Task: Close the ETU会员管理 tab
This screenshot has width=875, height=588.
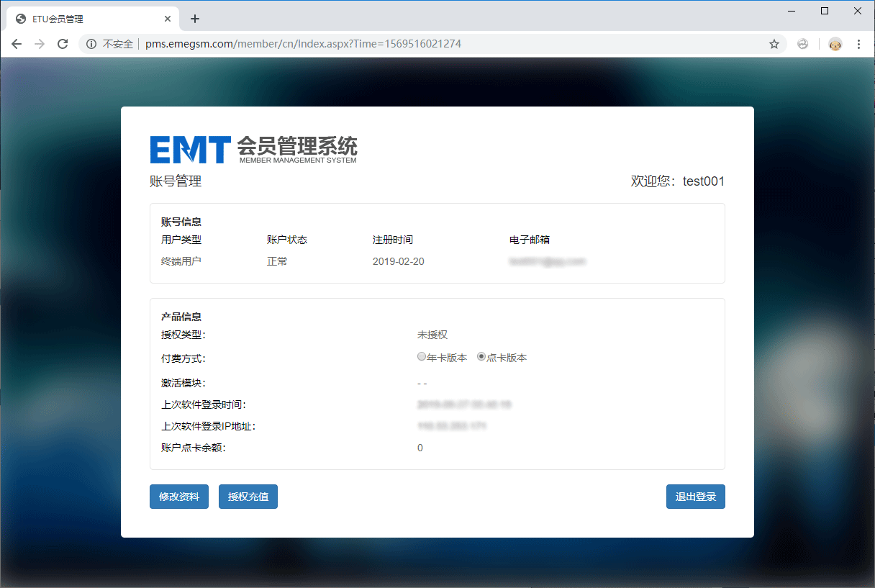Action: pyautogui.click(x=168, y=19)
